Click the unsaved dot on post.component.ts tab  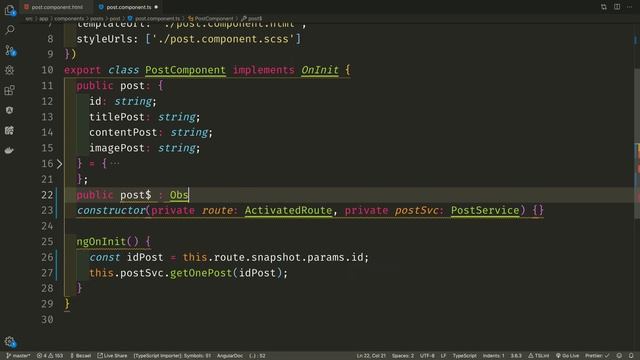(x=156, y=7)
